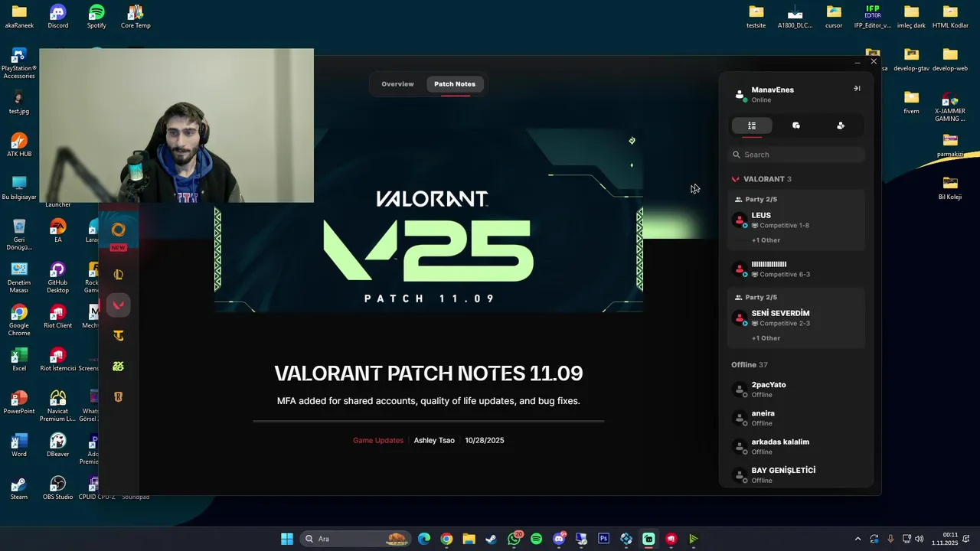Show hidden system tray icons
980x551 pixels.
(x=857, y=539)
